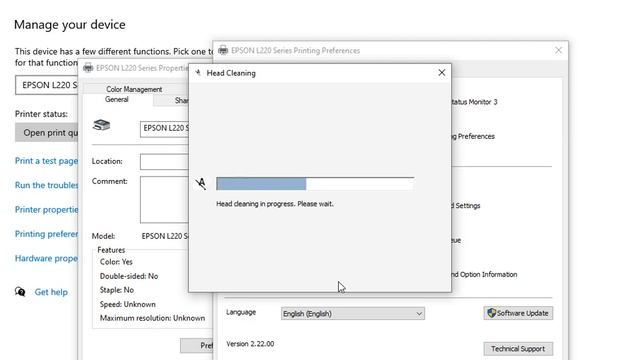Click 'Maximum resolution: Unknown' text
The width and height of the screenshot is (640, 360).
pyautogui.click(x=152, y=318)
